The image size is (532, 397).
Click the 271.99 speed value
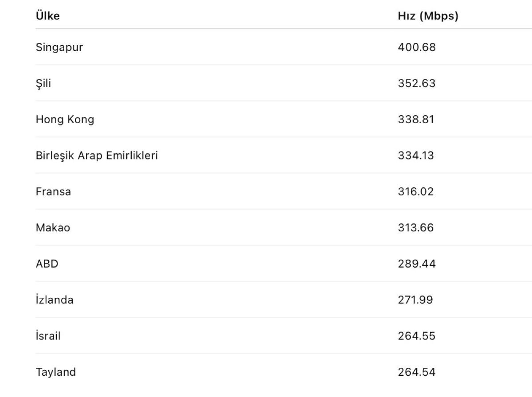tap(415, 300)
